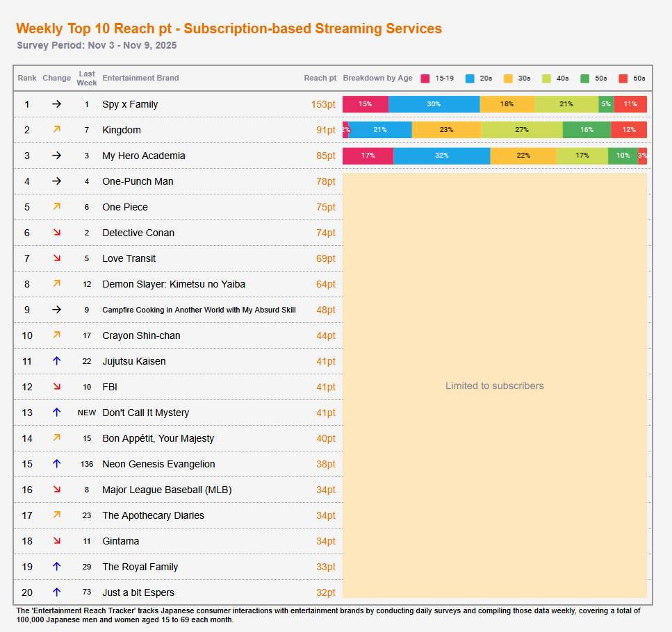Screen dimensions: 672x632
Task: Click the unchanged arrow for Campfire Cooking row
Action: [56, 310]
